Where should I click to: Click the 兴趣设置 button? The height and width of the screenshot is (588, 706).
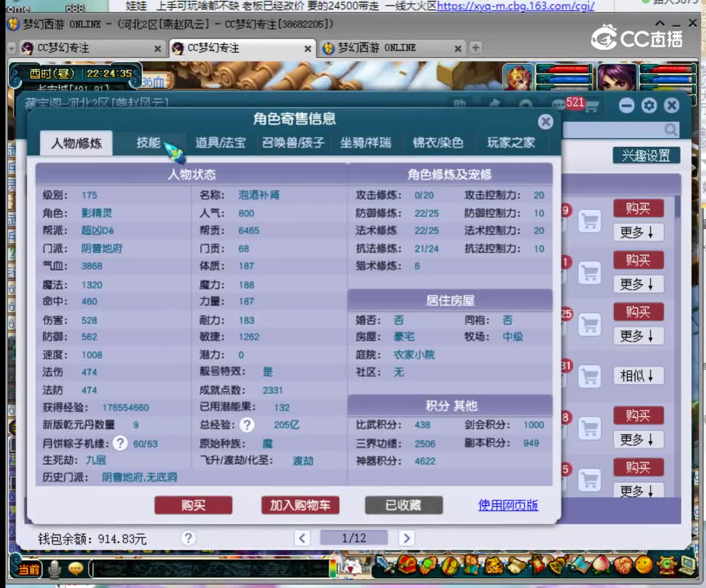pos(646,156)
